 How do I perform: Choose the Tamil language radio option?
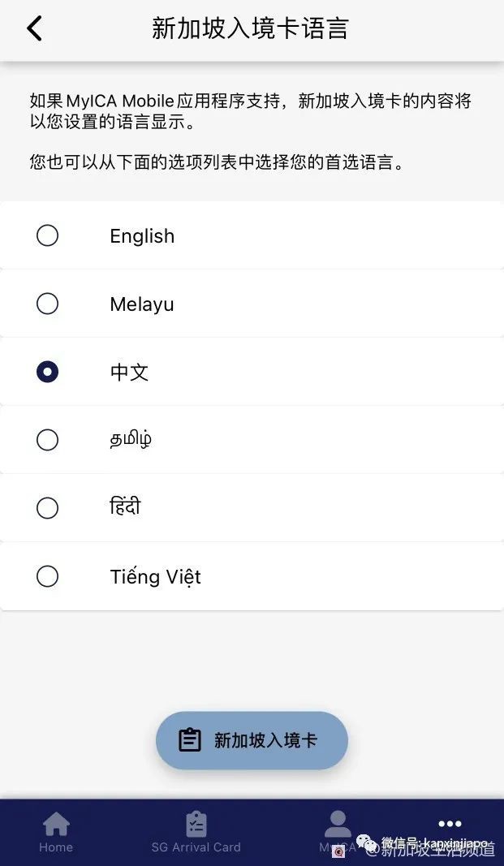pyautogui.click(x=47, y=440)
